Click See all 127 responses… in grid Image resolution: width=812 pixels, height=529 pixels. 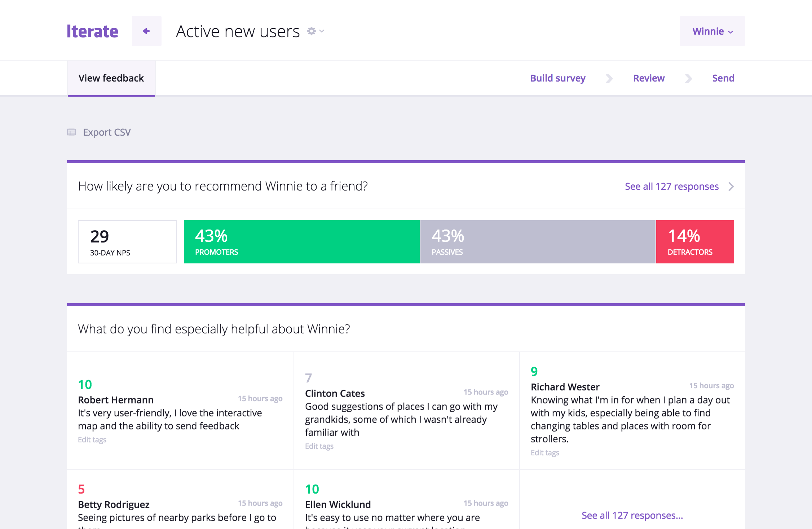click(632, 515)
